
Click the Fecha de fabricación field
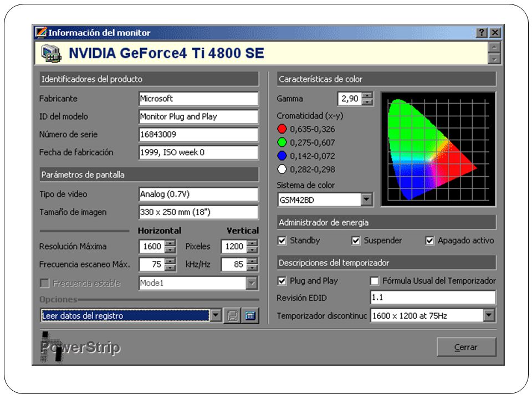[x=198, y=152]
